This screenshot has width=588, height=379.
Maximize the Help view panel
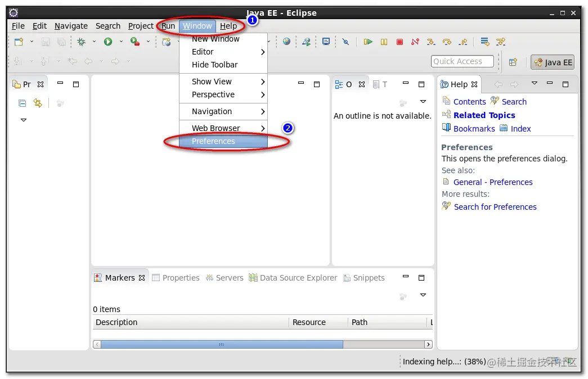coord(565,84)
